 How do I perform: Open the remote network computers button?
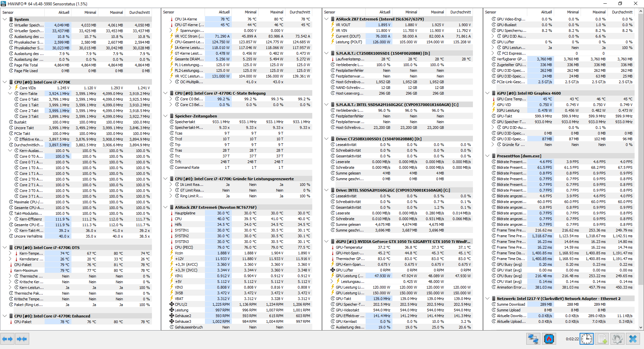tap(533, 339)
